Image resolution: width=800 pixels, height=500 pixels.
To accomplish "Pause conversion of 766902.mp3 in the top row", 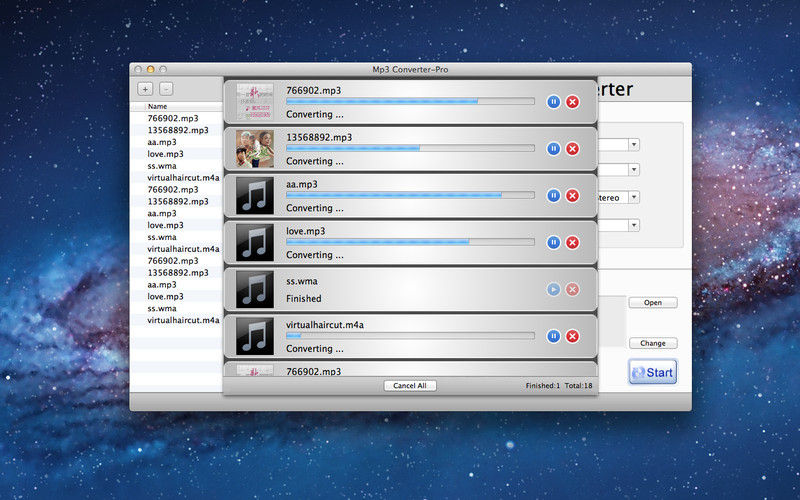I will pyautogui.click(x=553, y=102).
